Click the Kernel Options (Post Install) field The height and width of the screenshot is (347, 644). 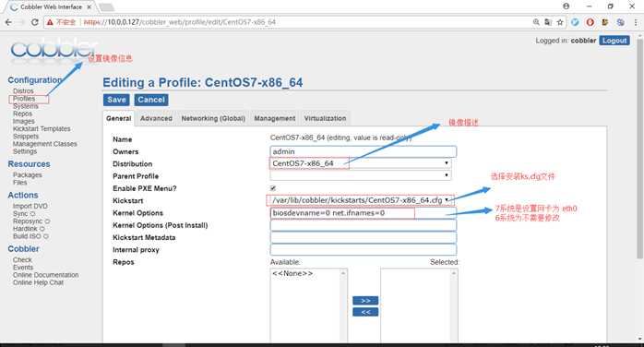pos(364,225)
